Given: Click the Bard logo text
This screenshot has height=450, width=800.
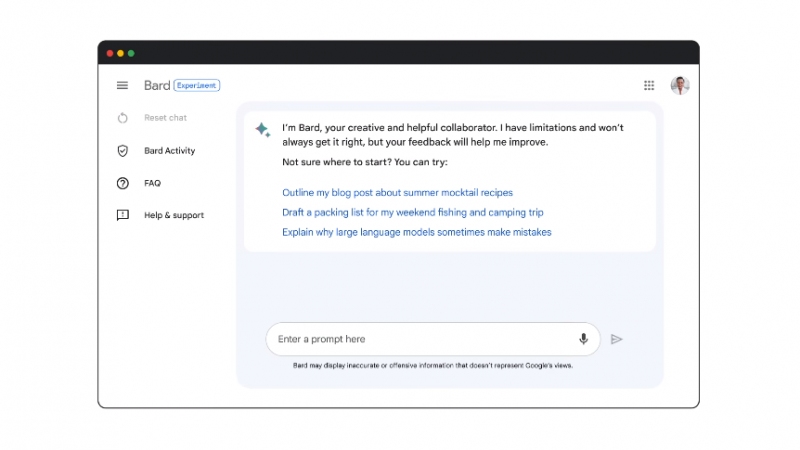Looking at the screenshot, I should (157, 86).
